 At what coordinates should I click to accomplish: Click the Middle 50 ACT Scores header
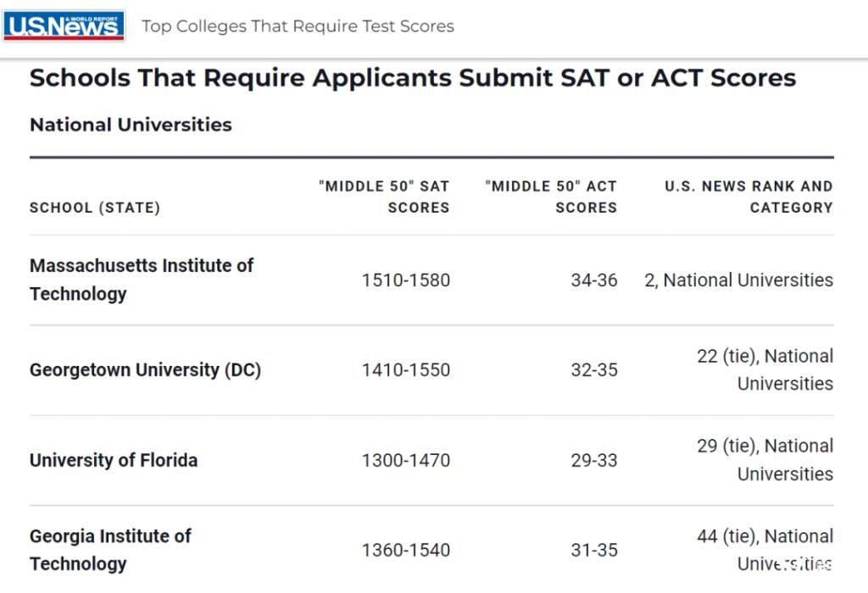tap(551, 197)
